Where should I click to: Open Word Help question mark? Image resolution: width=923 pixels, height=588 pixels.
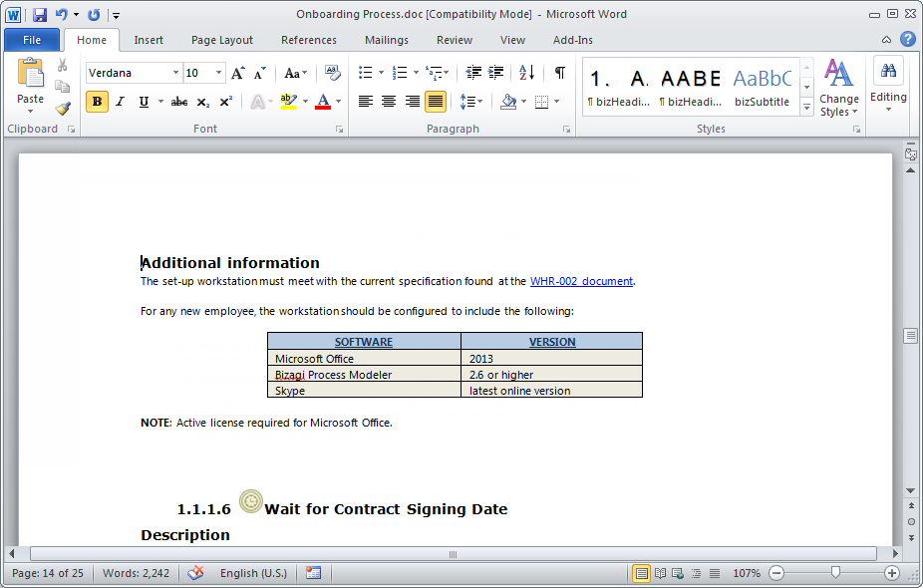coord(908,40)
